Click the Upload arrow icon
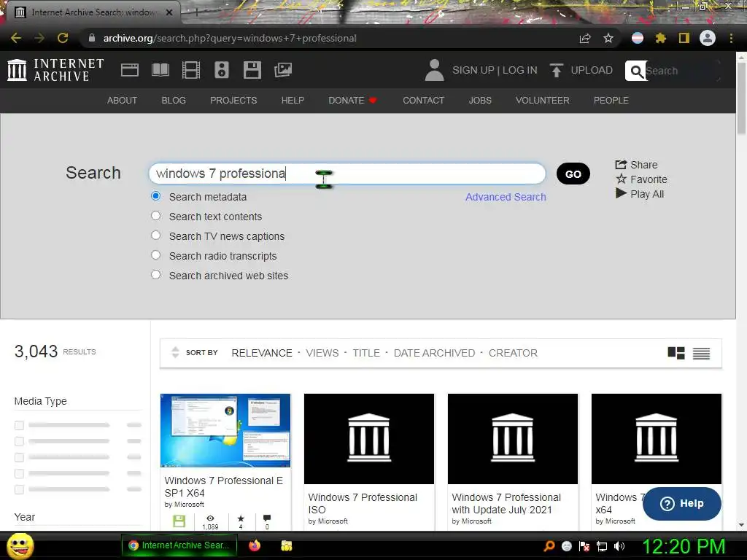 point(556,71)
